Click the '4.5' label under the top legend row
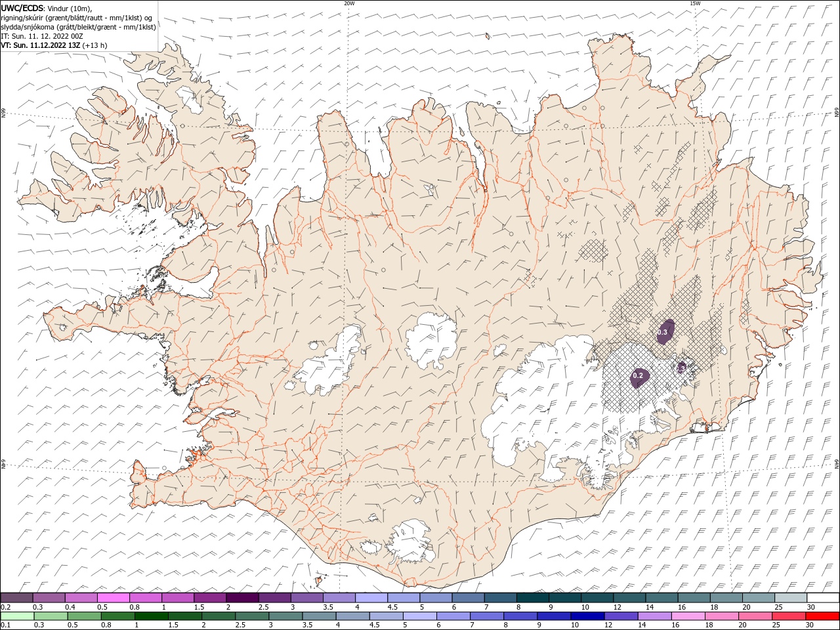Screen dimensions: 840x630 (392, 607)
